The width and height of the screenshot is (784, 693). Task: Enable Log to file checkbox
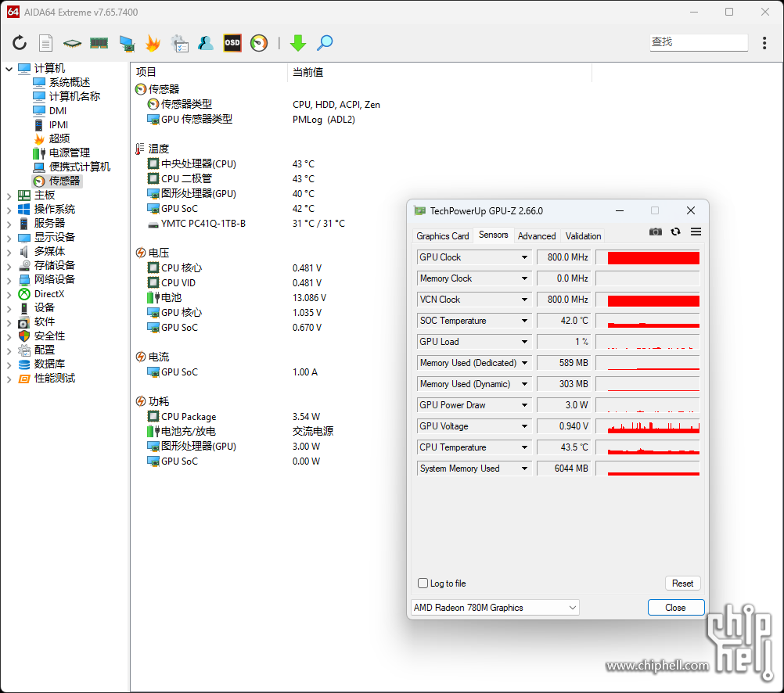(423, 583)
